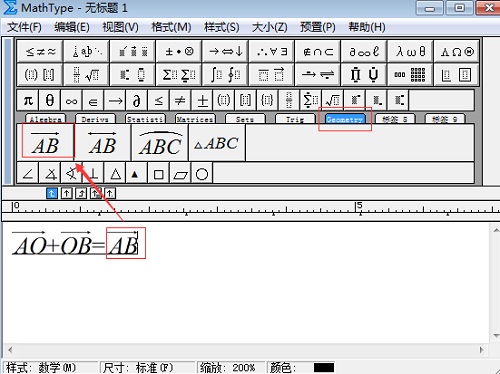Image resolution: width=500 pixels, height=374 pixels.
Task: Switch to the Derivs tab
Action: (x=95, y=119)
